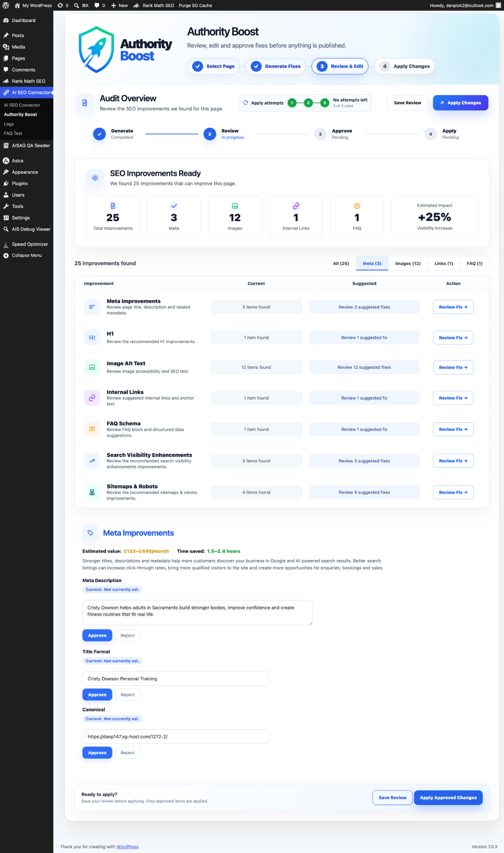The image size is (504, 853).
Task: Open Settings in the sidebar
Action: pos(27,218)
